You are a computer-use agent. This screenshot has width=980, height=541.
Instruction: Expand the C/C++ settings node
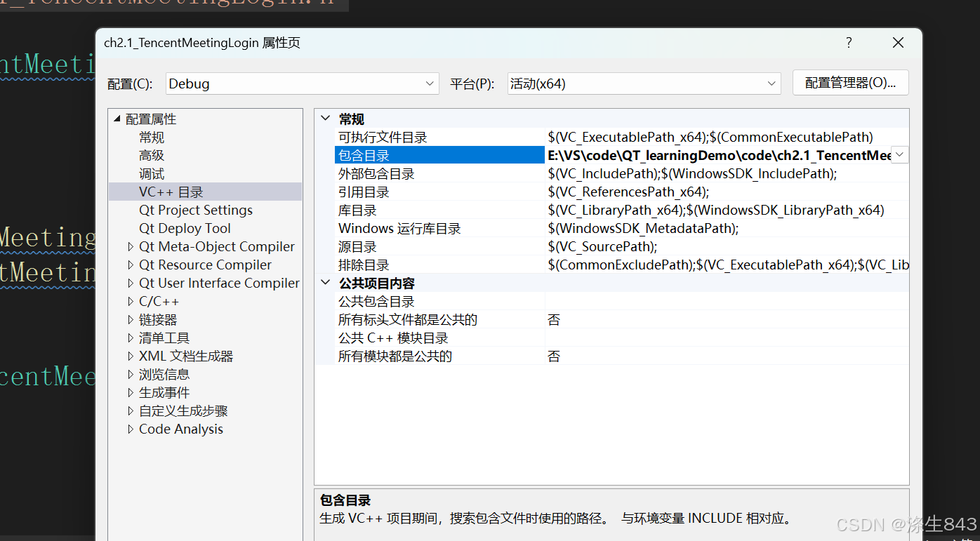[130, 301]
